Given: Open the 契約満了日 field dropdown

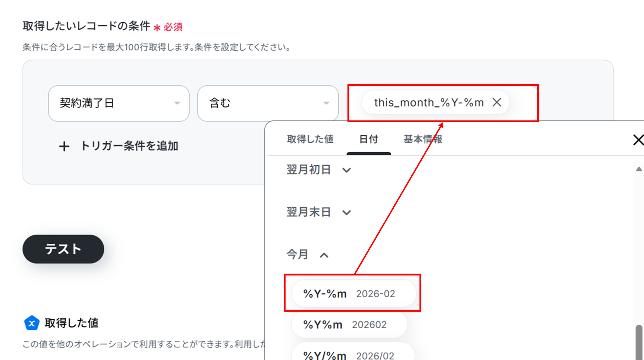Looking at the screenshot, I should [x=119, y=103].
